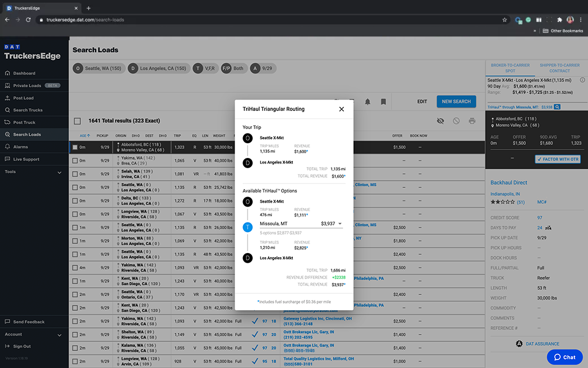Click the TriHaul magnifier icon beside $3,938
This screenshot has height=368, width=588.
[x=557, y=107]
